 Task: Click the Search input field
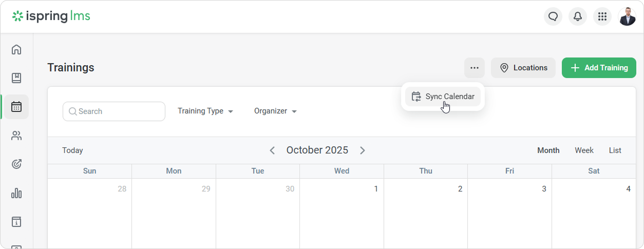114,111
